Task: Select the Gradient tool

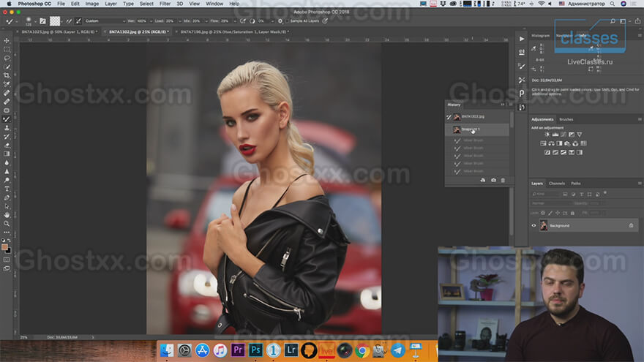Action: click(x=7, y=154)
